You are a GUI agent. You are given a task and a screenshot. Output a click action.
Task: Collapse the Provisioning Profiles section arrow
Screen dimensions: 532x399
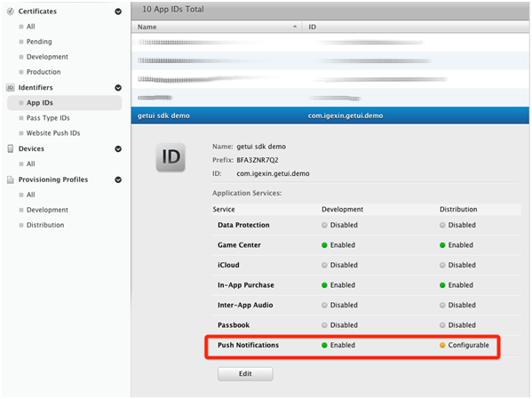tap(118, 180)
